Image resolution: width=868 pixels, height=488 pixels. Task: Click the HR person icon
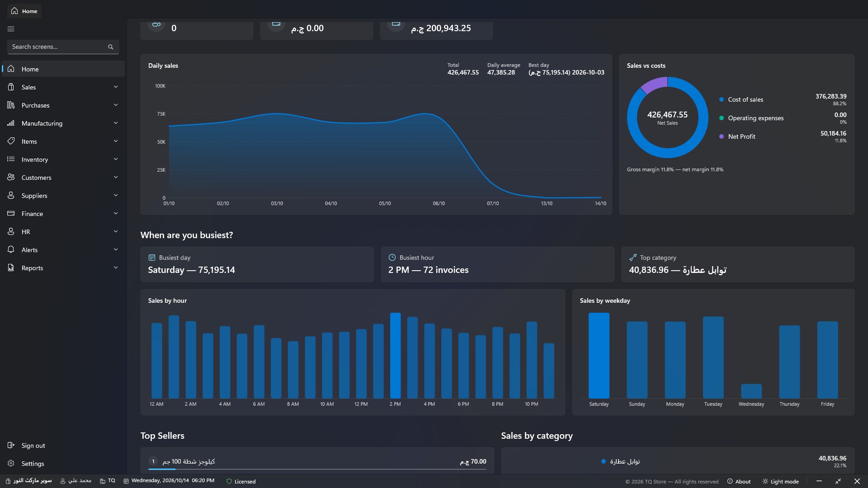11,231
